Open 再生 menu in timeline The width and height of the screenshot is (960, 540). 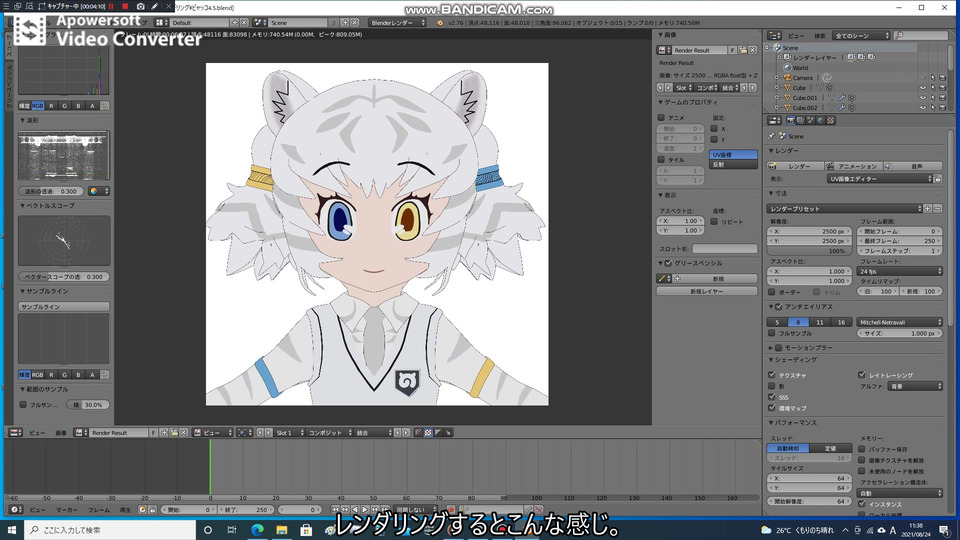click(125, 509)
